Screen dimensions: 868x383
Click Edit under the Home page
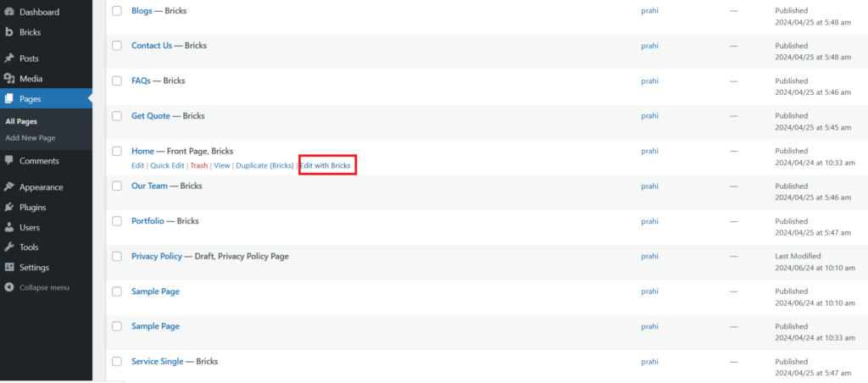pyautogui.click(x=138, y=165)
